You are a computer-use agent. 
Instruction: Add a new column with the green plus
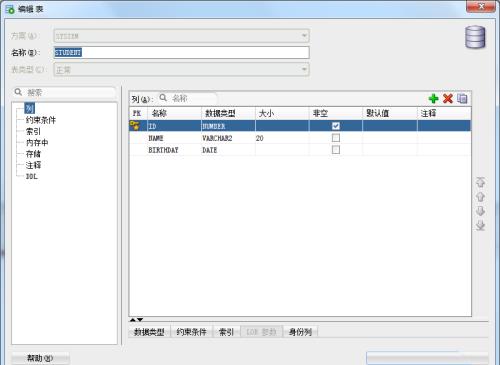(433, 99)
